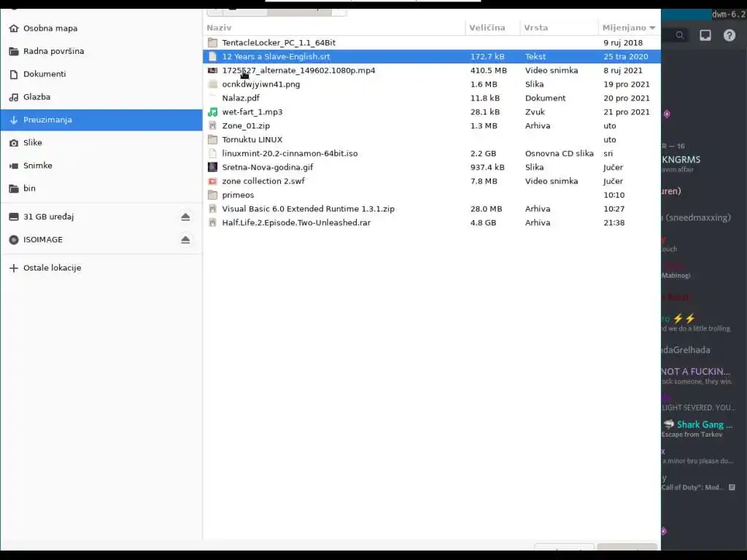Sort files by Naziv column
The height and width of the screenshot is (560, 747).
[334, 28]
